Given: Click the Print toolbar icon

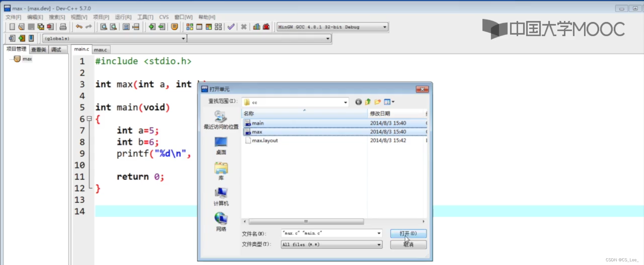Looking at the screenshot, I should pos(63,27).
